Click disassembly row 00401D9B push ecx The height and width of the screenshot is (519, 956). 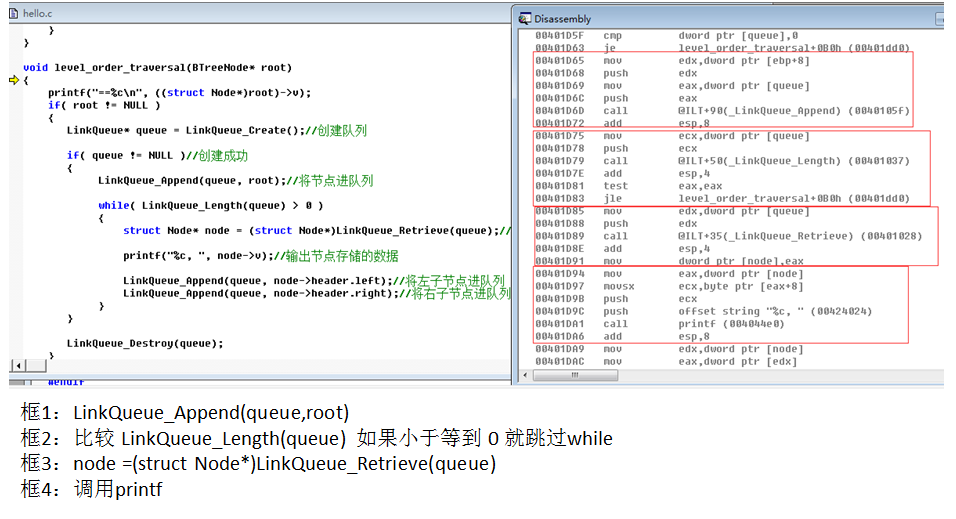(x=616, y=298)
